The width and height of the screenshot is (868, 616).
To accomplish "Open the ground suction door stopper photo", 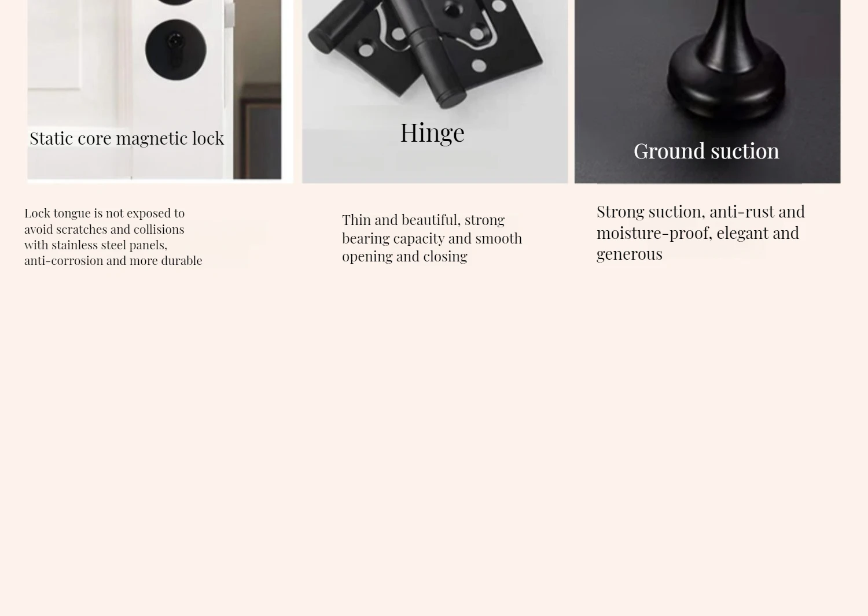I will coord(707,91).
